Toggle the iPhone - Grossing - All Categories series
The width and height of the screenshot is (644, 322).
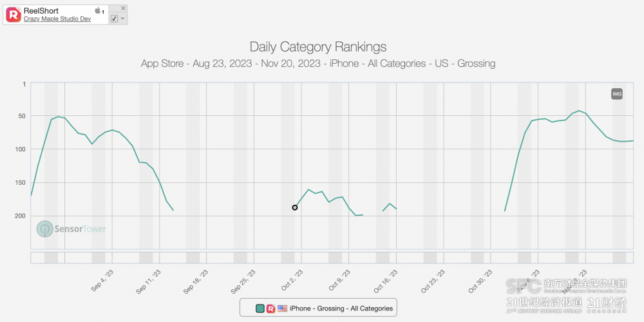click(341, 308)
